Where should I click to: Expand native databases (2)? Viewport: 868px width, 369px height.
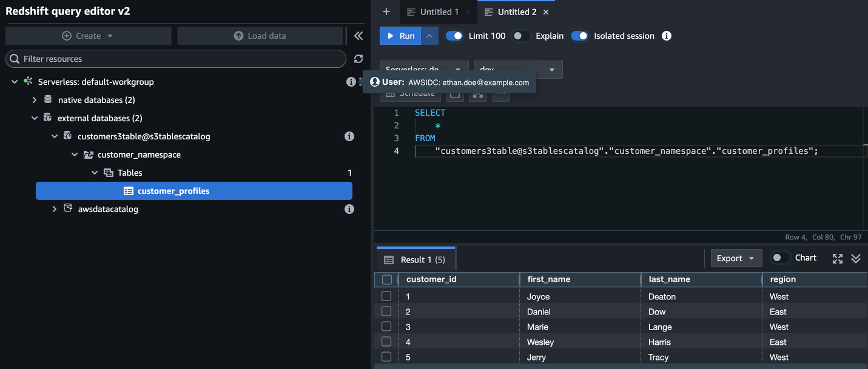35,100
